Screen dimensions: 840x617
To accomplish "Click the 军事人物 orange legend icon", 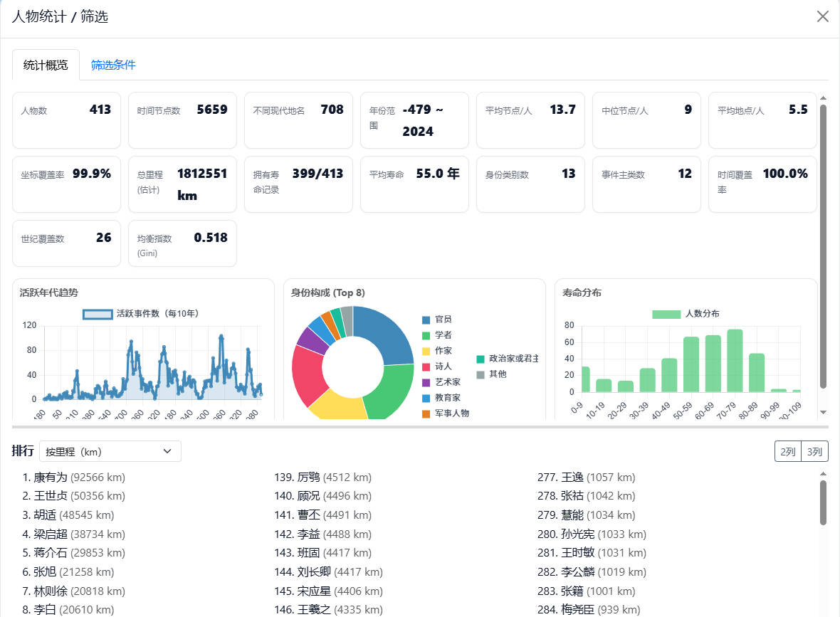I will (426, 413).
